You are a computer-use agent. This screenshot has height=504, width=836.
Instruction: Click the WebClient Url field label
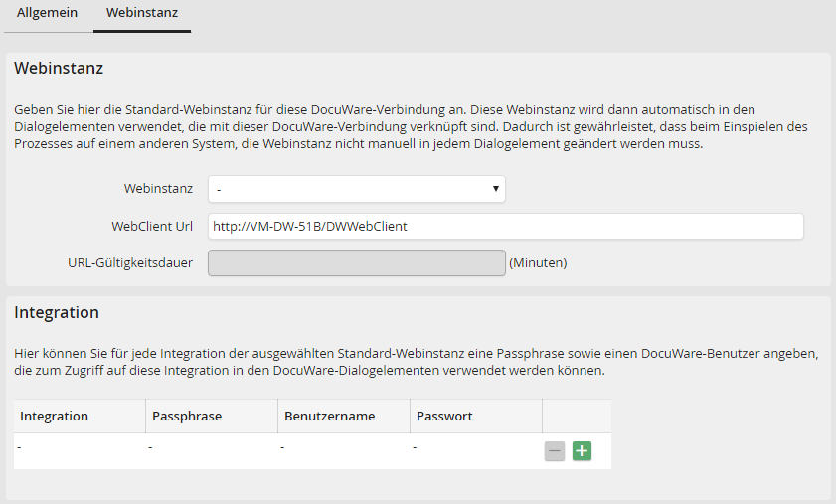pyautogui.click(x=152, y=226)
